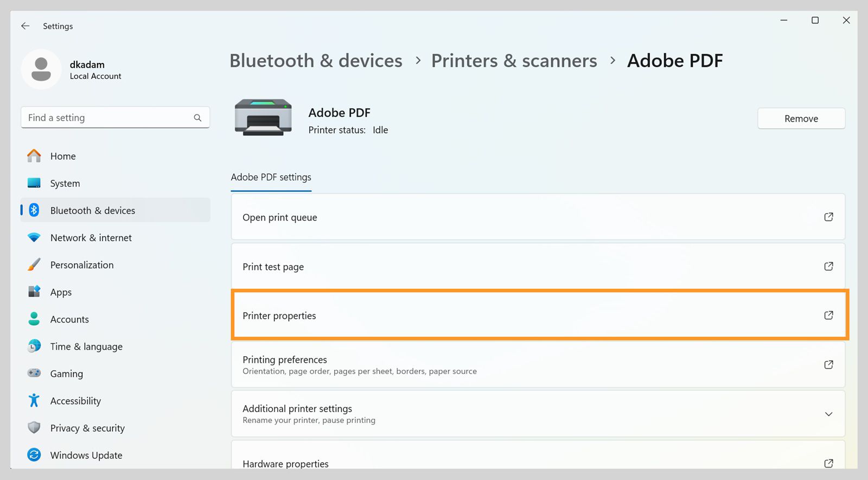
Task: Select the Network & internet globe icon
Action: point(34,237)
